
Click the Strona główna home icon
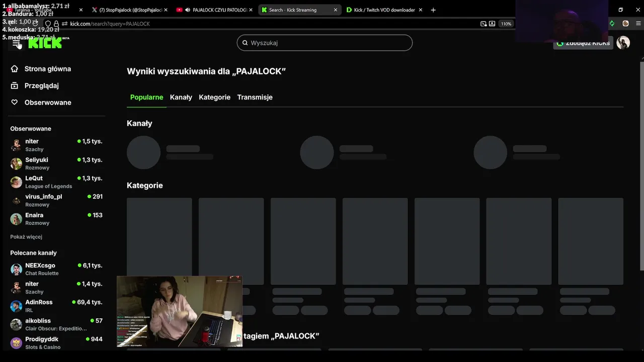[15, 69]
